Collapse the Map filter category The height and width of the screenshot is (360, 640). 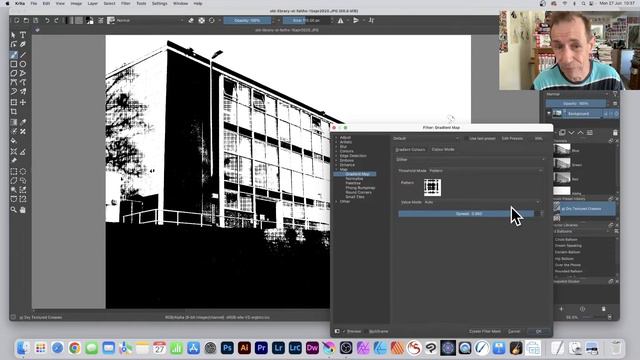click(x=336, y=169)
